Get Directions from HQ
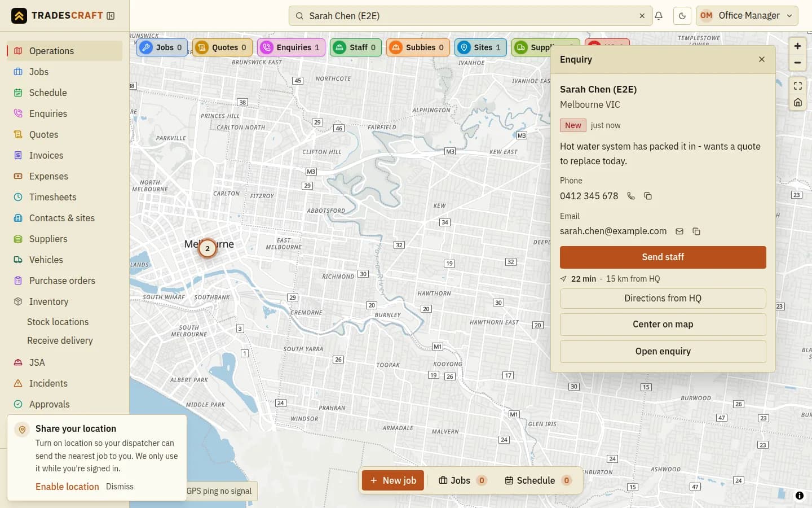812x508 pixels. [663, 298]
